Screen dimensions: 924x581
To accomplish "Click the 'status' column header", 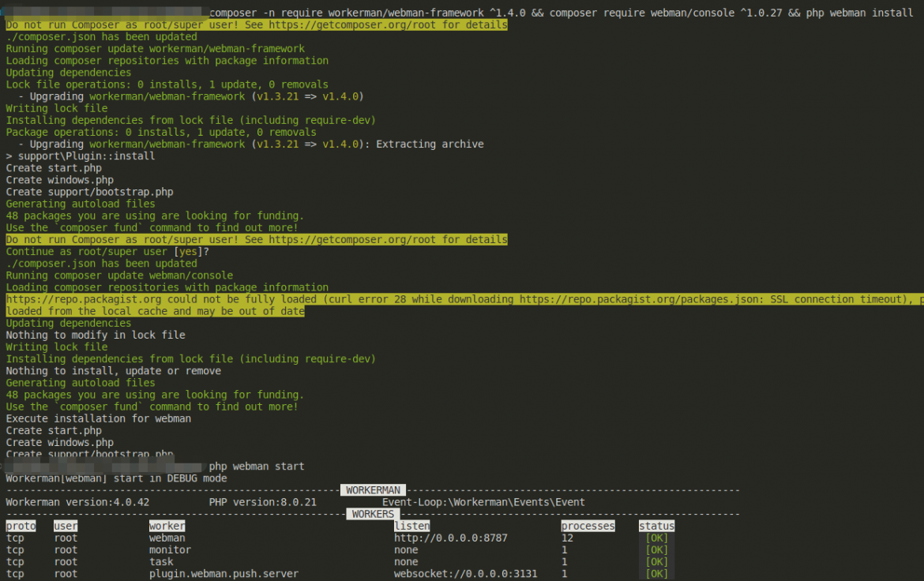I will [x=656, y=526].
